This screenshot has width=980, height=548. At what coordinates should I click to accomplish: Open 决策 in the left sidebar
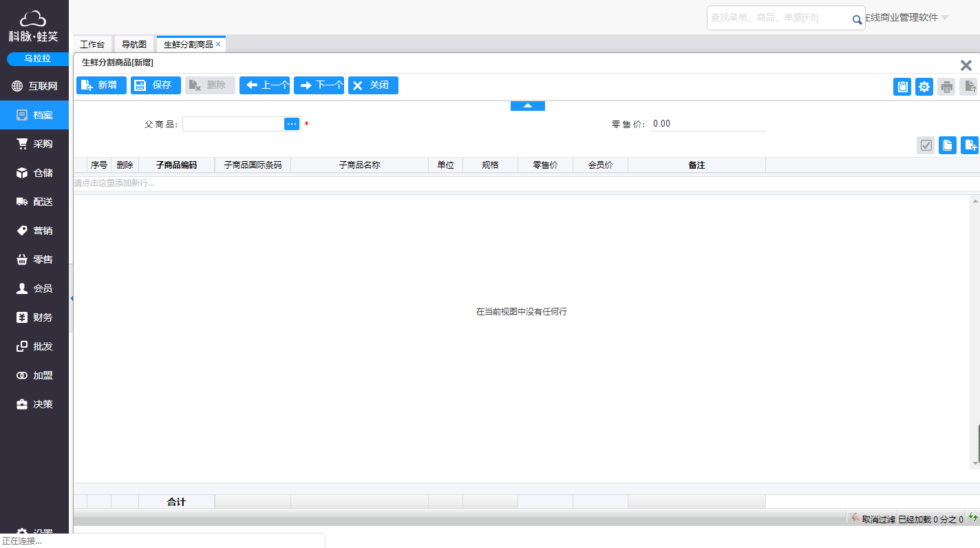point(34,404)
